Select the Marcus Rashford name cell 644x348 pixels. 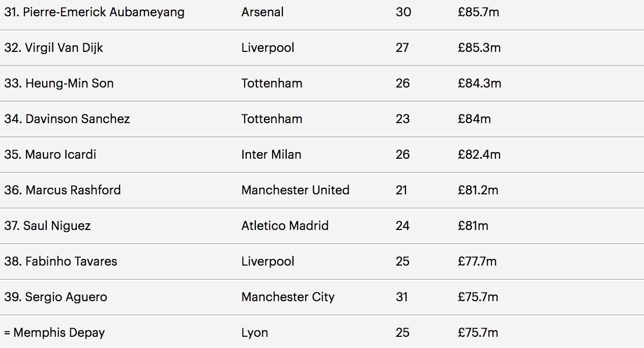point(62,190)
